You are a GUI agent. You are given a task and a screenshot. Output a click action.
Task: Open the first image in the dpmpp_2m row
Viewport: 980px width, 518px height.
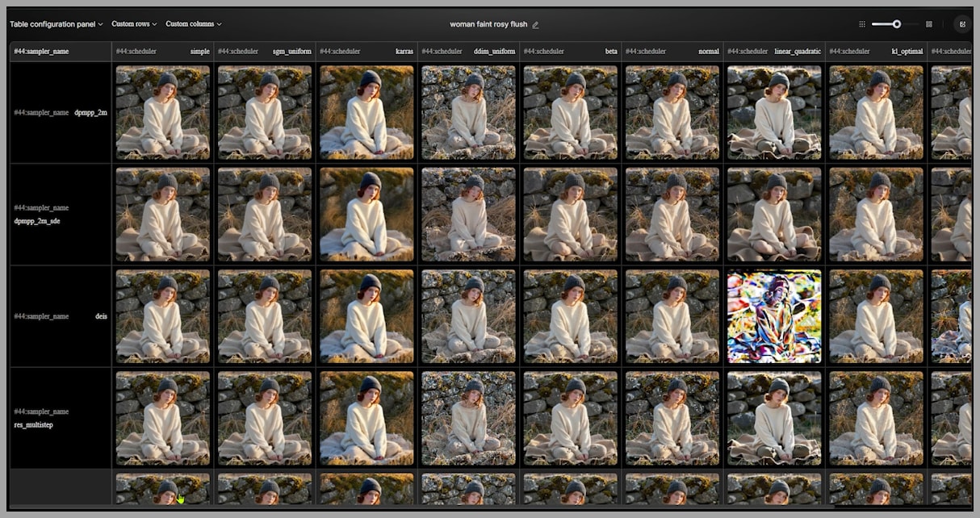point(162,111)
